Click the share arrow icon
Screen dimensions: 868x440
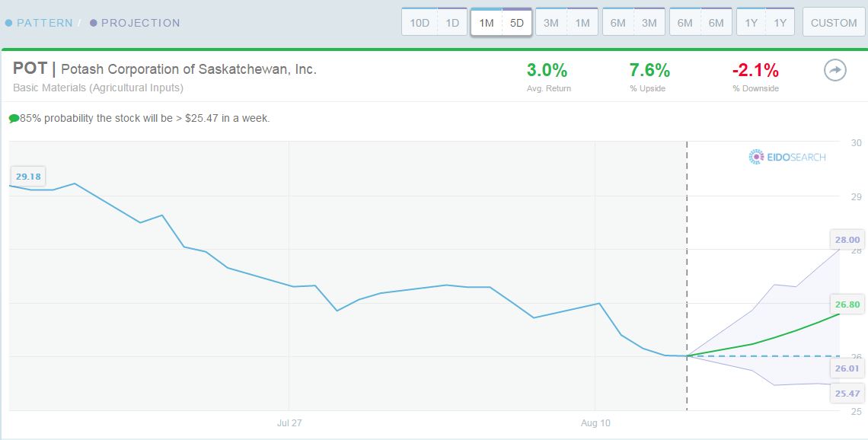click(834, 71)
